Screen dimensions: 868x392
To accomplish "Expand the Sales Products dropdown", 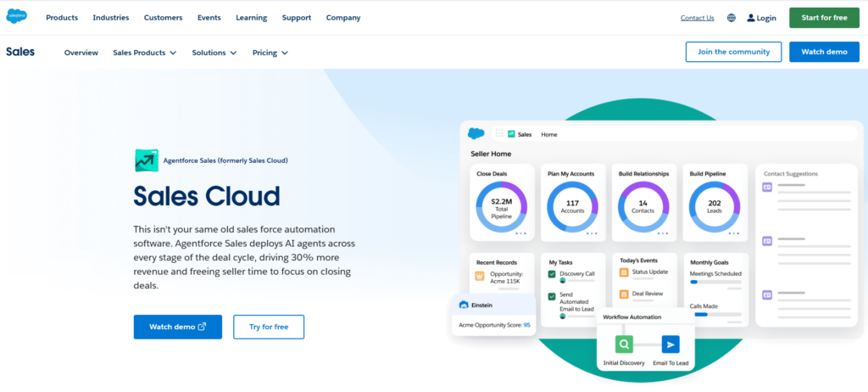I will click(144, 53).
